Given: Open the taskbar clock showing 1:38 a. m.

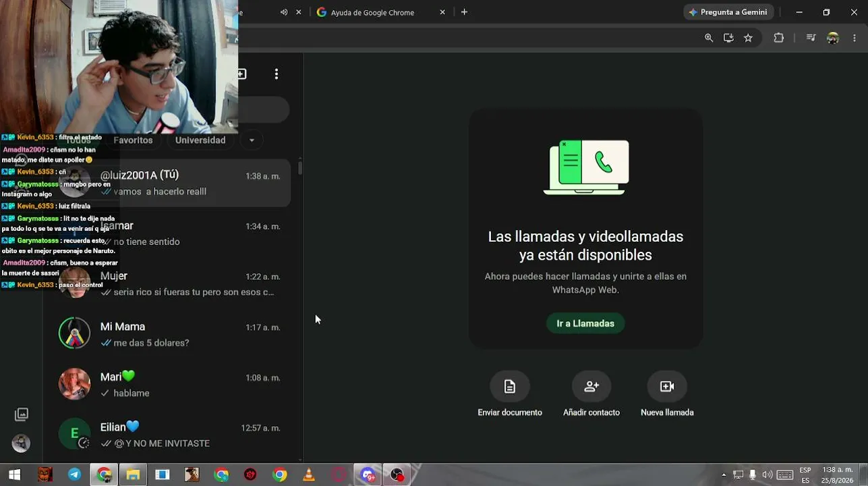Looking at the screenshot, I should 837,475.
